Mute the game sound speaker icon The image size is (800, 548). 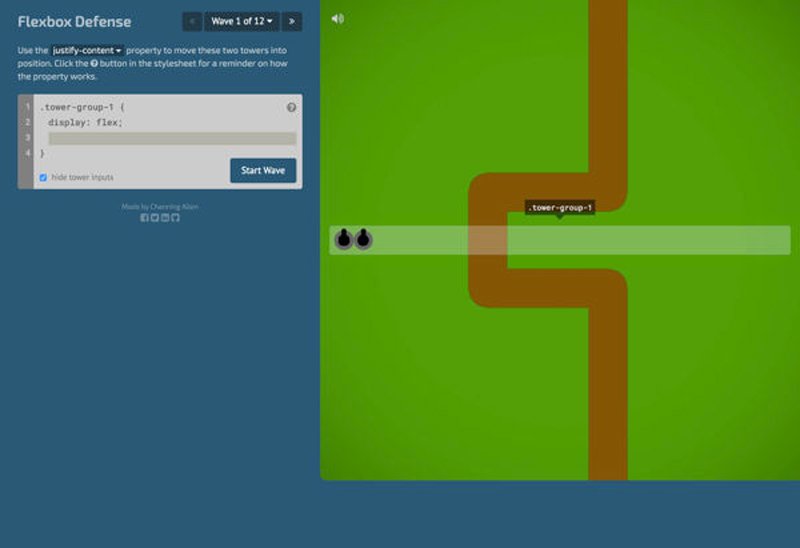tap(337, 19)
